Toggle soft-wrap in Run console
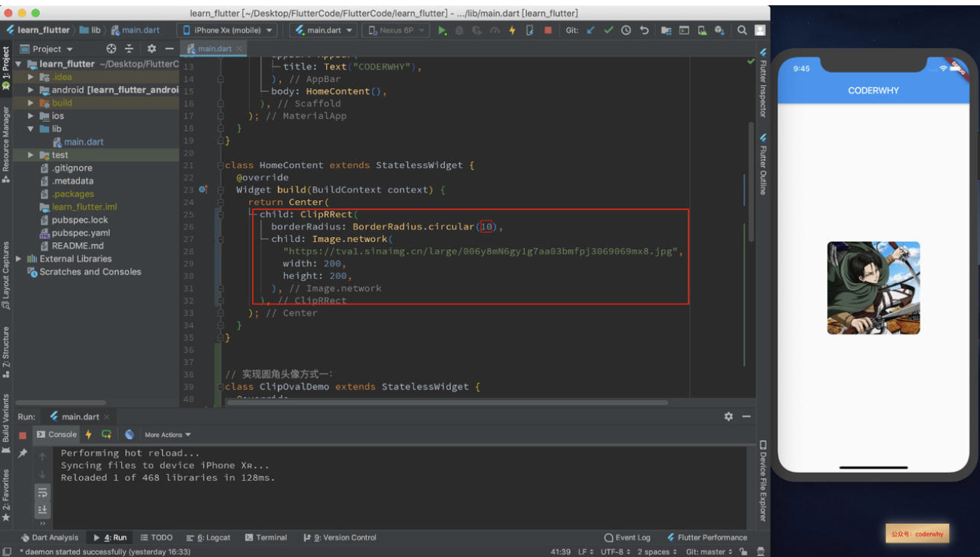 coord(42,493)
